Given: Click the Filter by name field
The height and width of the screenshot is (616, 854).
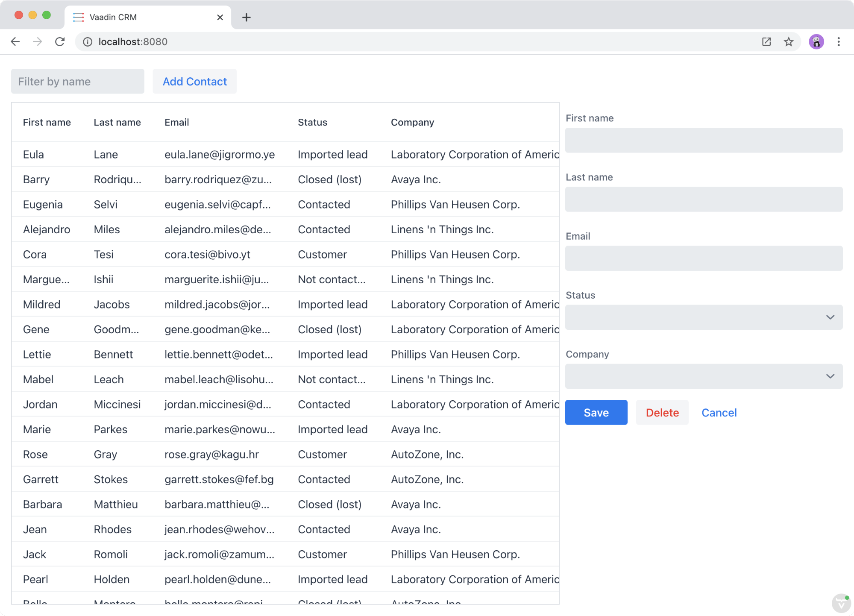Looking at the screenshot, I should point(77,81).
